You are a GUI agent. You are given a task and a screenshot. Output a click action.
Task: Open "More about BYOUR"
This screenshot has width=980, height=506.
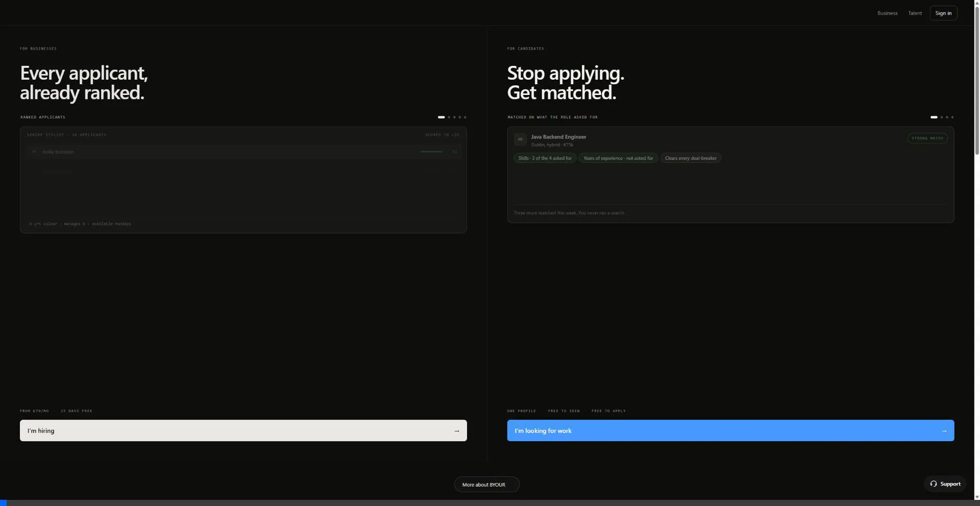[487, 485]
